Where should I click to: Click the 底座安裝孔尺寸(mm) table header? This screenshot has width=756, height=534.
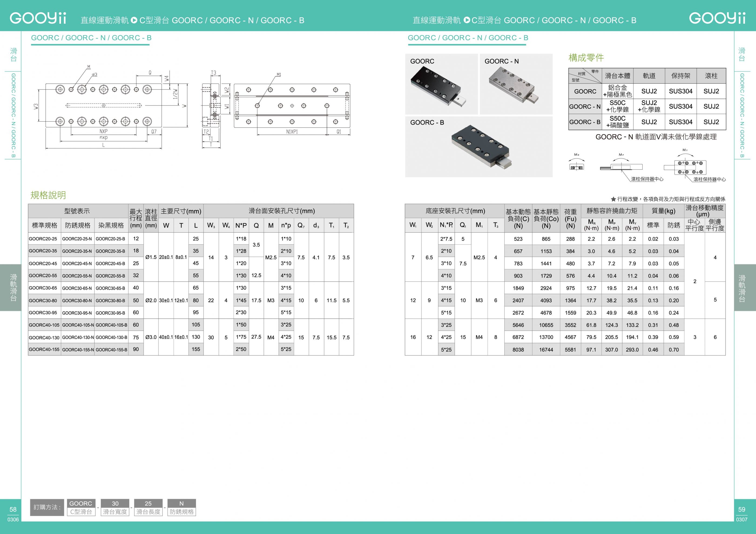click(455, 211)
